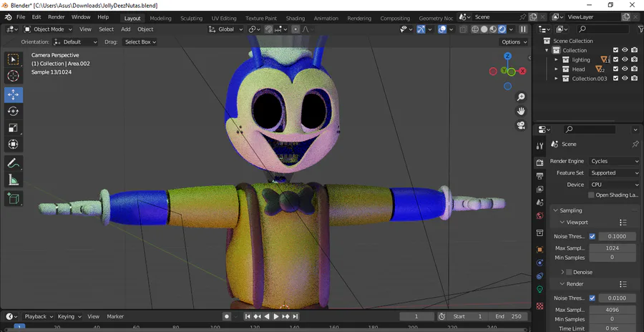This screenshot has width=644, height=332.
Task: Open the Drag Select Box dropdown
Action: click(140, 42)
